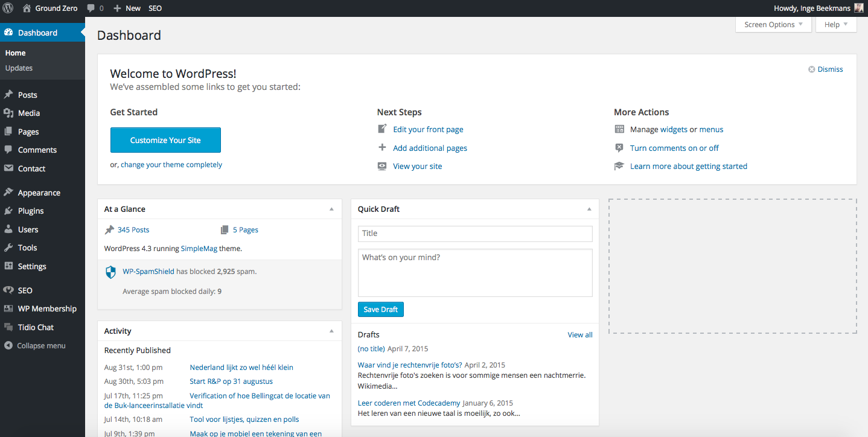This screenshot has height=437, width=868.
Task: Click the Customize Your Site button
Action: tap(165, 140)
